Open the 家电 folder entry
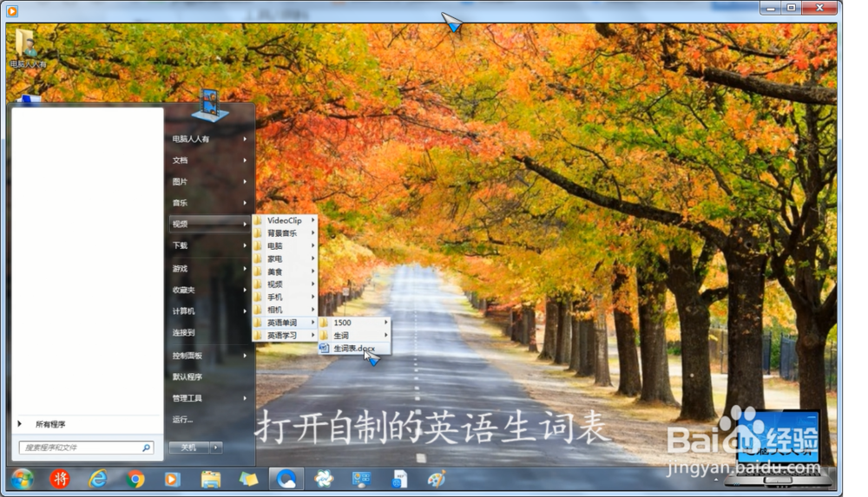This screenshot has height=497, width=868. point(285,258)
